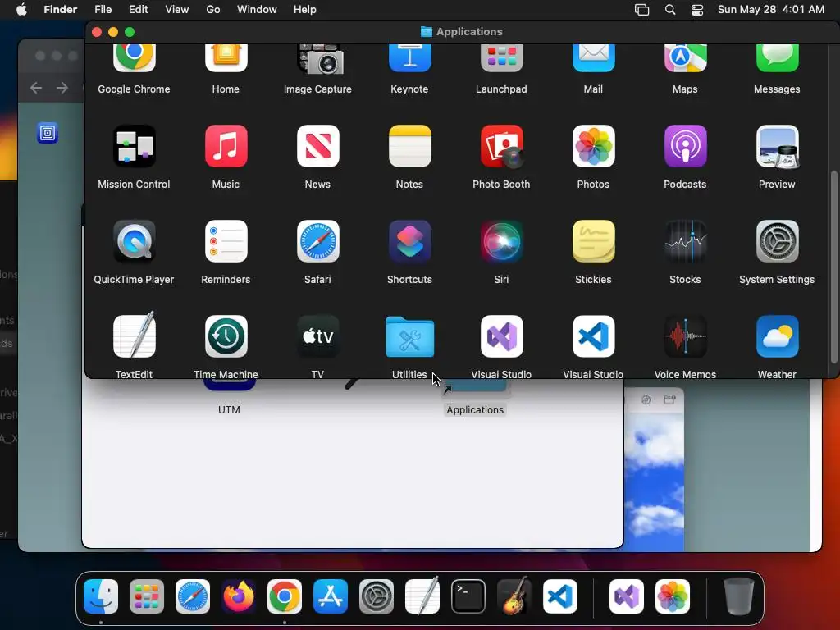This screenshot has width=840, height=630.
Task: Click the date and time display
Action: click(x=771, y=10)
